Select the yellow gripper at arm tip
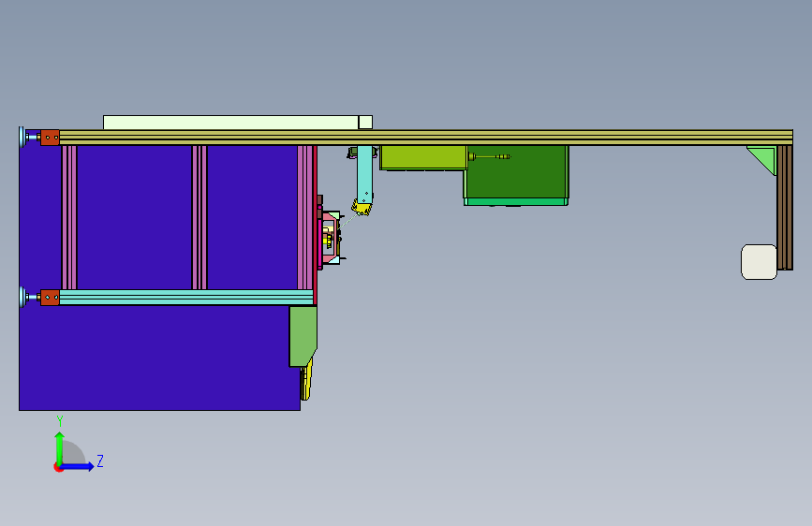812x526 pixels. click(x=362, y=209)
